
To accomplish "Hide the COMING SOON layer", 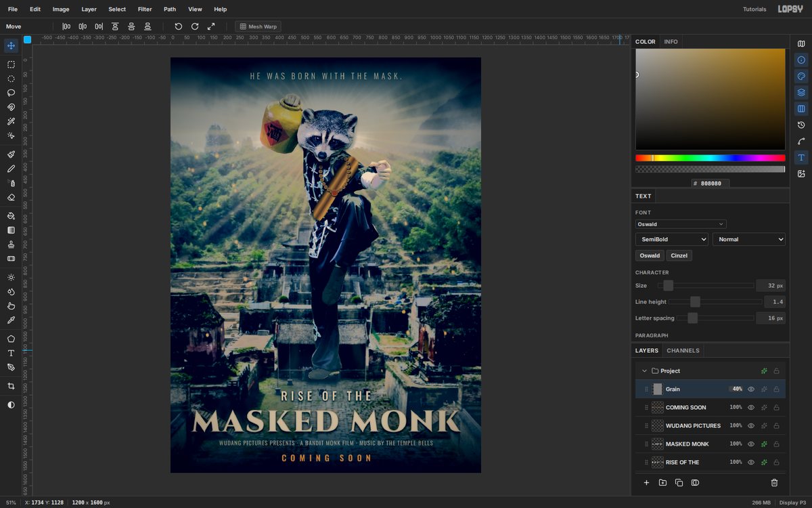I will click(751, 408).
